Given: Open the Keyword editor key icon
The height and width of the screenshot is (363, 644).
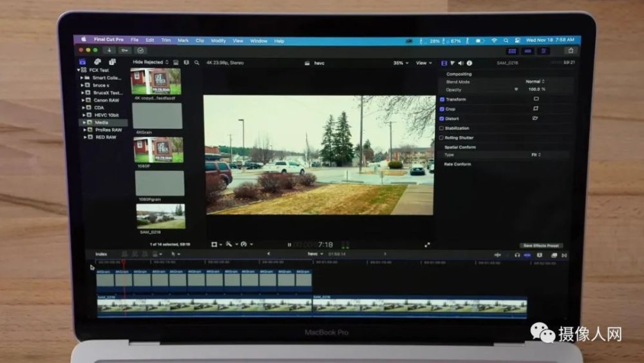Looking at the screenshot, I should click(124, 50).
